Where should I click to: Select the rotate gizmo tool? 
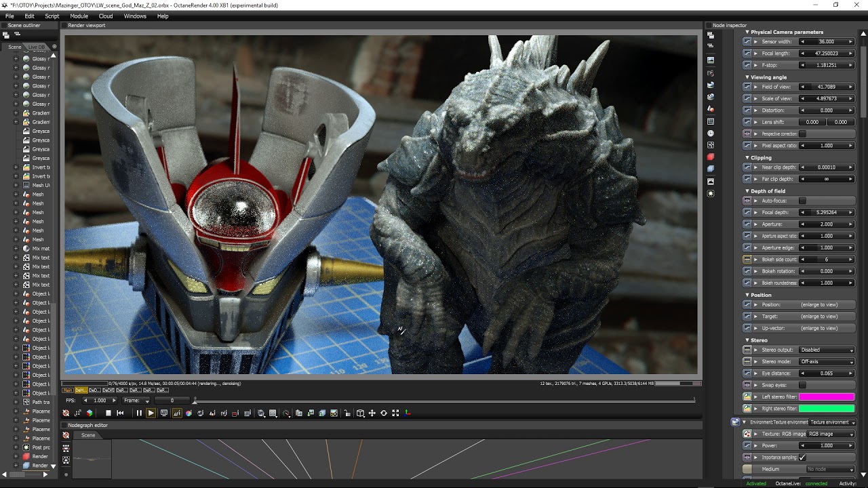point(383,413)
